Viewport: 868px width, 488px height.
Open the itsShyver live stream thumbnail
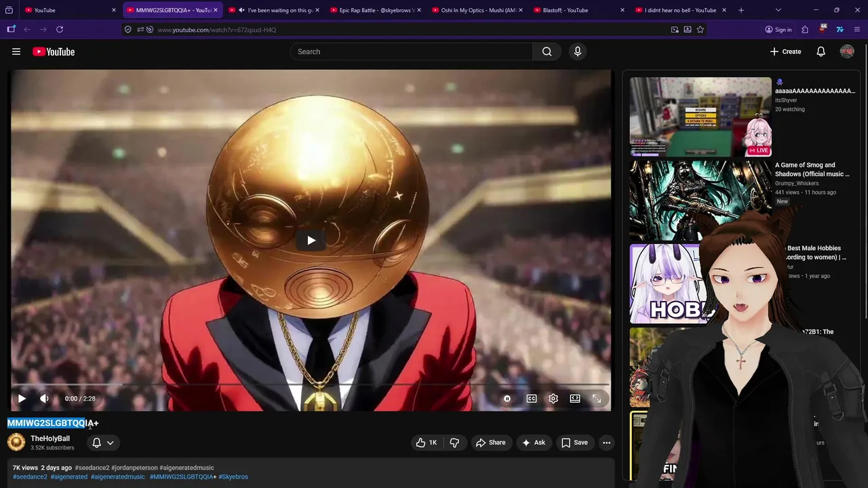click(701, 117)
